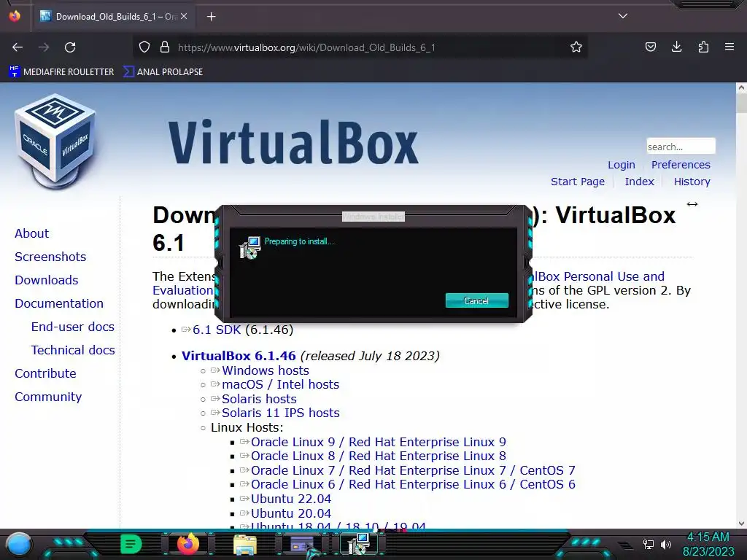Click the forward navigation arrow

pyautogui.click(x=44, y=47)
